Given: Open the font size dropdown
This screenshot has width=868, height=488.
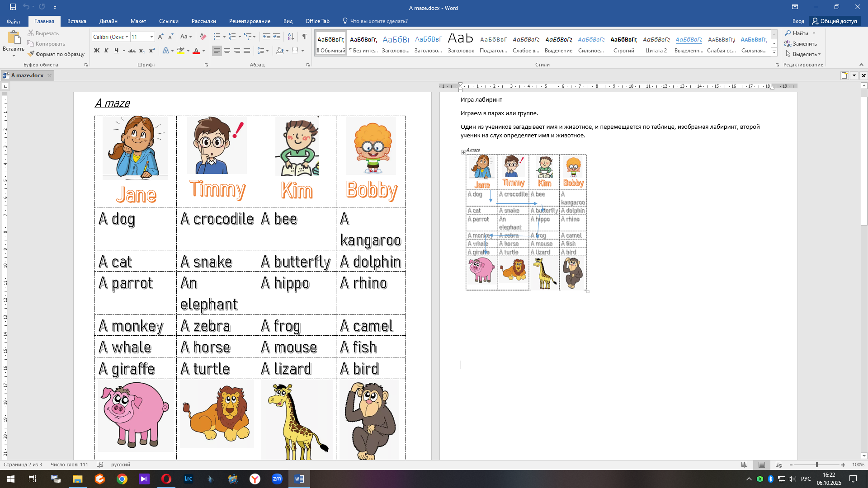Looking at the screenshot, I should [151, 37].
